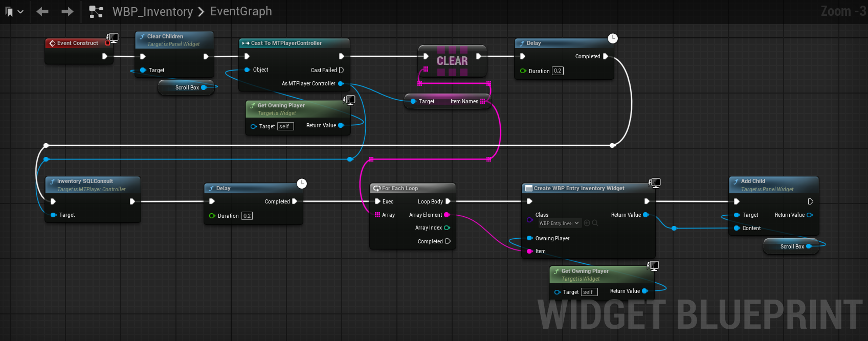This screenshot has height=341, width=868.
Task: Click the magenta array pin on the CLEAR node
Action: pyautogui.click(x=426, y=69)
